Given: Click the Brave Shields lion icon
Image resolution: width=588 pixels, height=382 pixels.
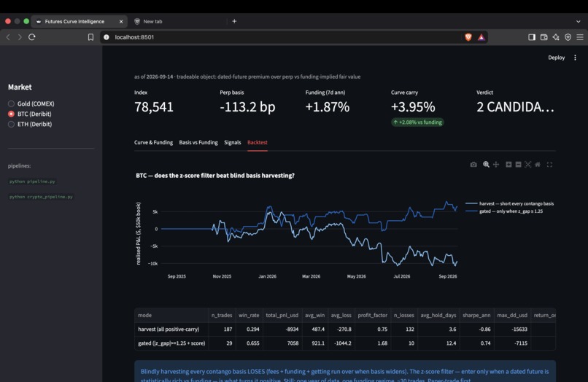Looking at the screenshot, I should click(x=468, y=37).
